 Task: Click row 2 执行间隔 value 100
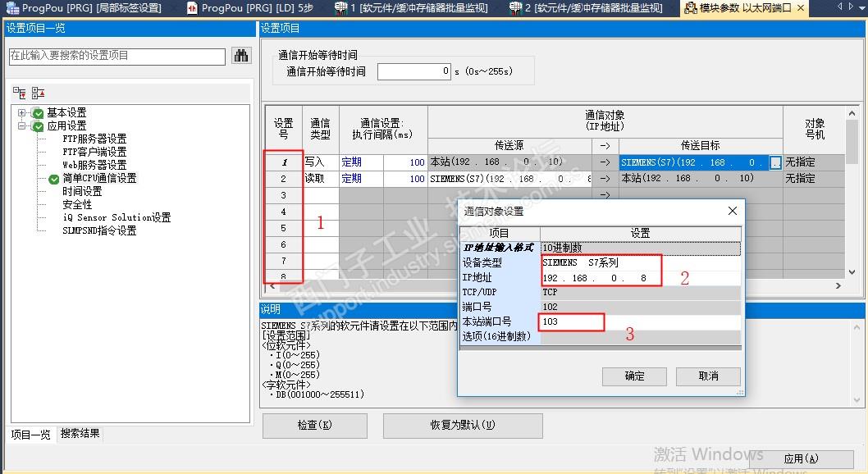(x=405, y=179)
